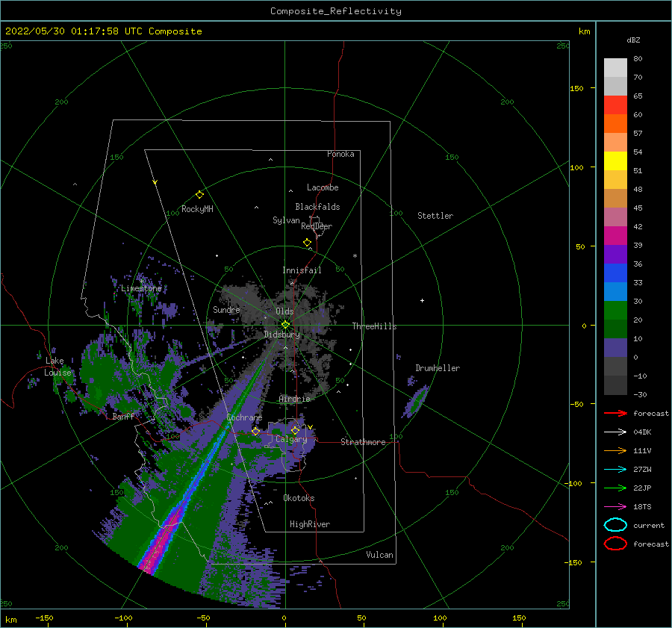The width and height of the screenshot is (672, 628).
Task: Click the white 04DK arrow legend icon
Action: point(615,432)
